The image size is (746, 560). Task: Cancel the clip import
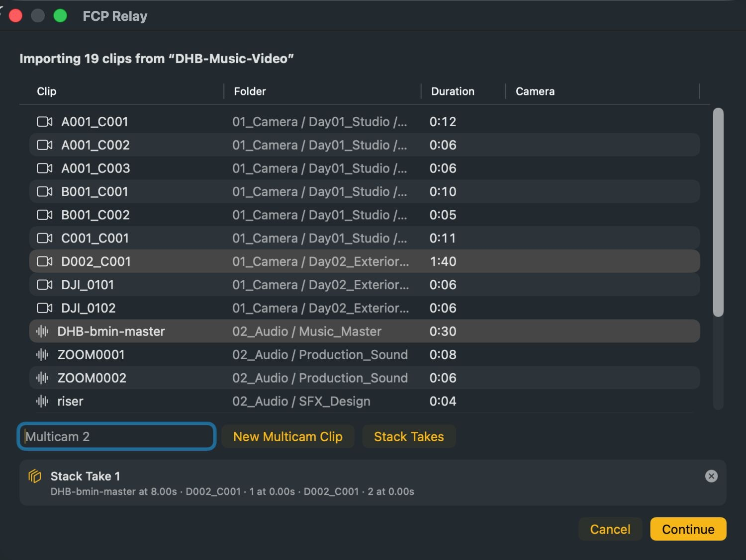[x=610, y=529]
